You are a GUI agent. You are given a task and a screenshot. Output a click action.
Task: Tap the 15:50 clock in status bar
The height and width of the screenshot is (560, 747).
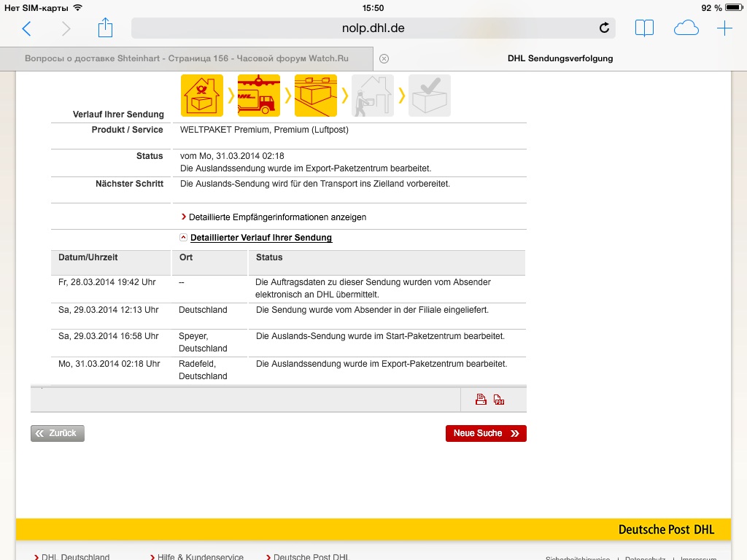373,7
